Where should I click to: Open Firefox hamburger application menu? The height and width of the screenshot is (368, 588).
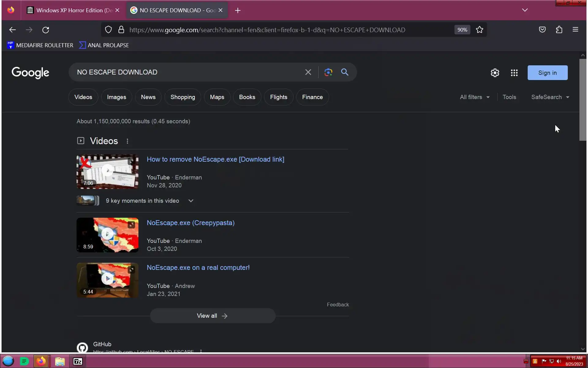click(575, 30)
